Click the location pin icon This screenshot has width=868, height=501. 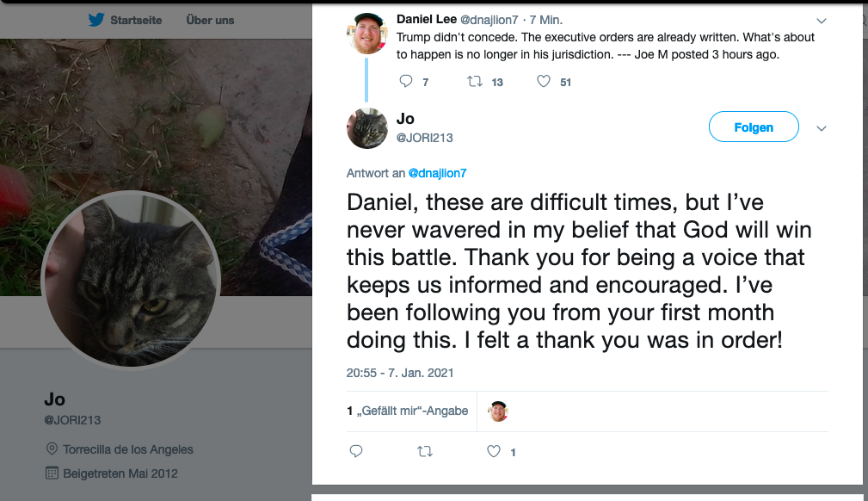point(51,449)
